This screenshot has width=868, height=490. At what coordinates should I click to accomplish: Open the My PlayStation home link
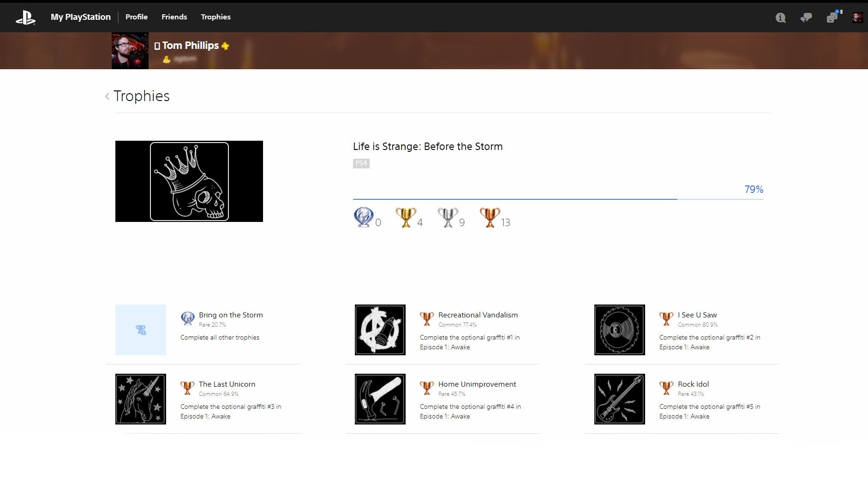pos(81,17)
